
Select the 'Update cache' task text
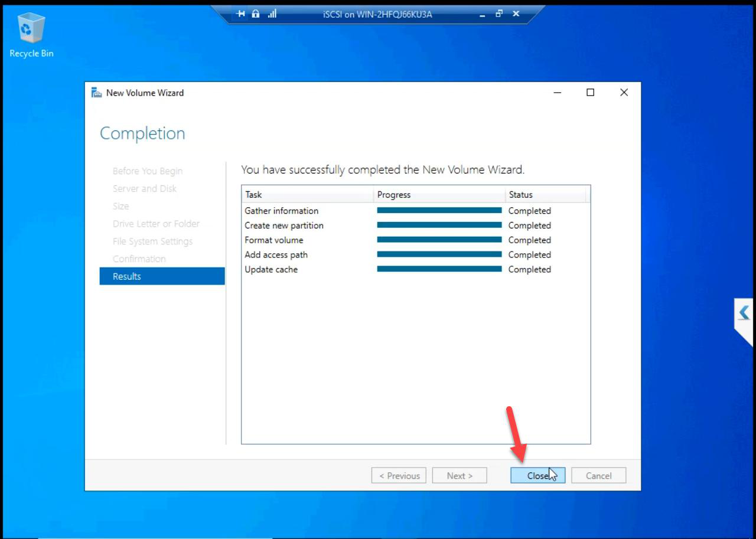pos(271,269)
